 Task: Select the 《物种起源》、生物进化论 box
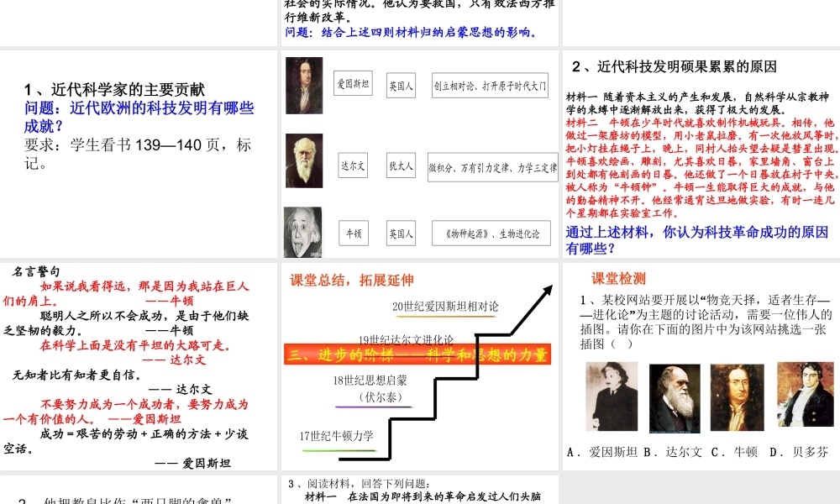click(491, 233)
